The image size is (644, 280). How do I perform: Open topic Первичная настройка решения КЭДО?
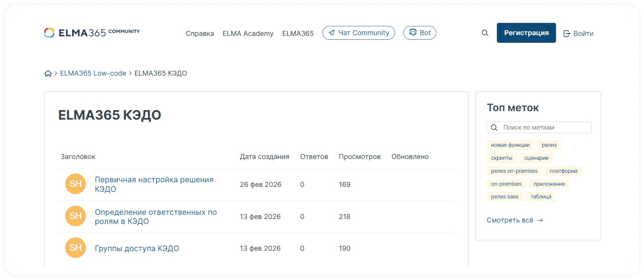tap(154, 184)
